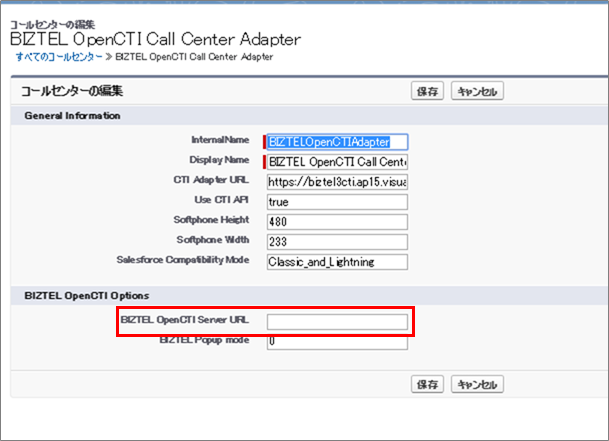Click the InternalName field label
The width and height of the screenshot is (609, 441).
tap(220, 140)
